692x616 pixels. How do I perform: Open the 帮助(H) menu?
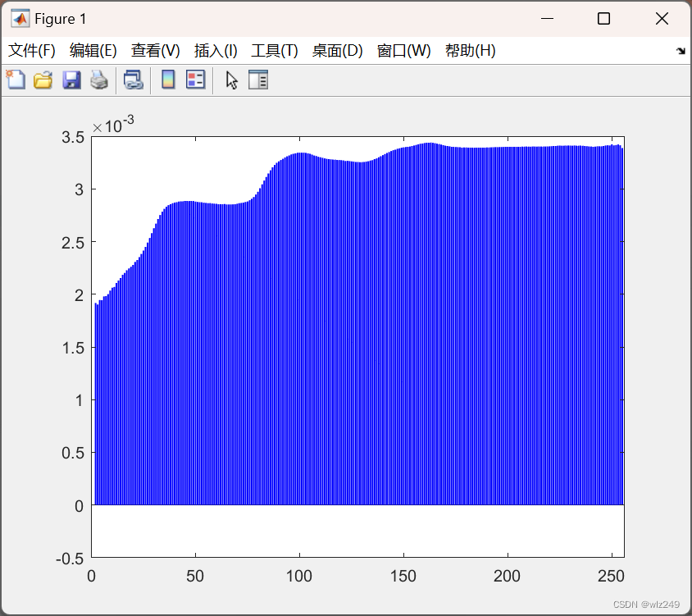tap(470, 50)
